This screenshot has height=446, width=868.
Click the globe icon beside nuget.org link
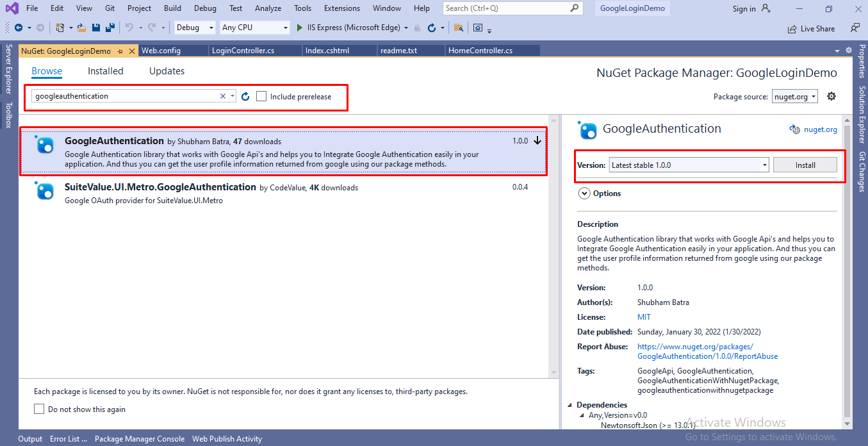795,129
